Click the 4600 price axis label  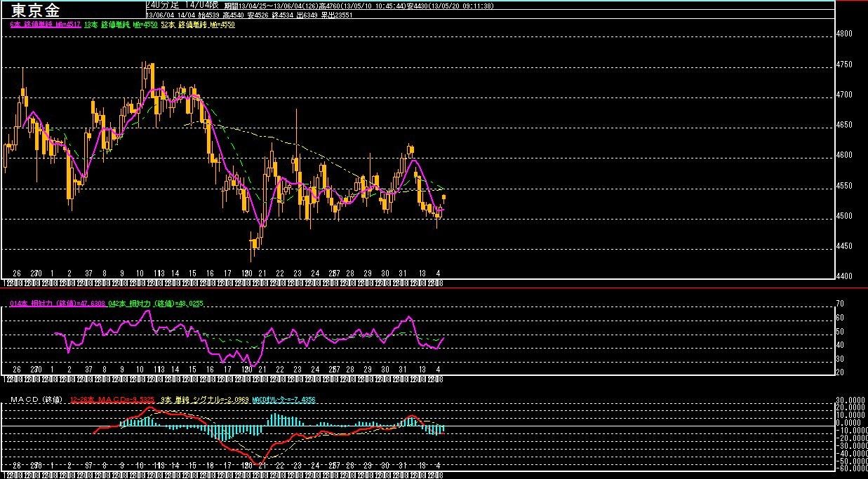coord(844,156)
